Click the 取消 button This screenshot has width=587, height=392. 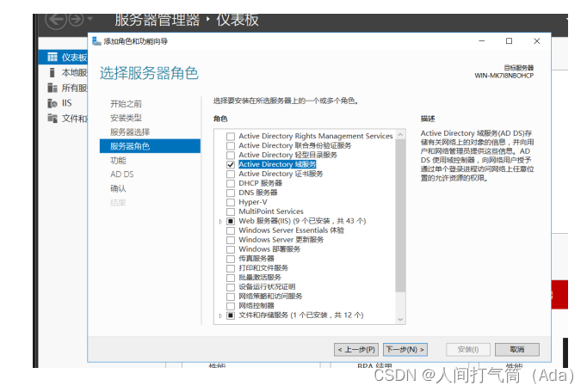click(517, 349)
